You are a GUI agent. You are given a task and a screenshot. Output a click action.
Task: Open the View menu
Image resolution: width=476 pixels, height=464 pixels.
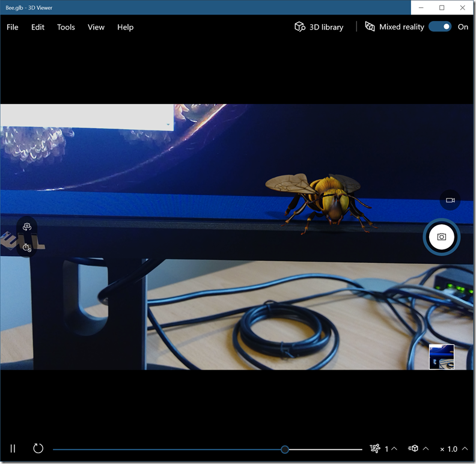96,27
